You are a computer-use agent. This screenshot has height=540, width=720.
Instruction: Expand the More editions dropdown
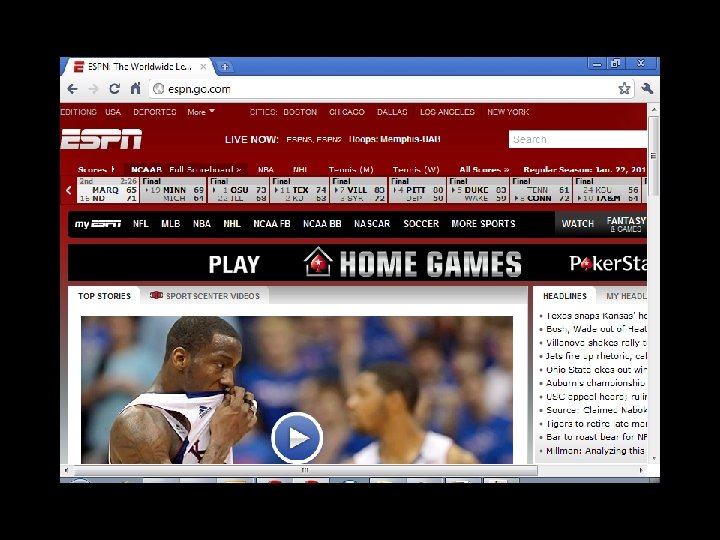coord(201,112)
